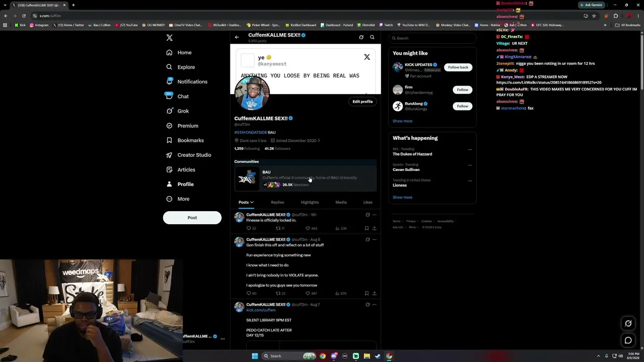
Task: Click the blue-white Post button
Action: 192,218
